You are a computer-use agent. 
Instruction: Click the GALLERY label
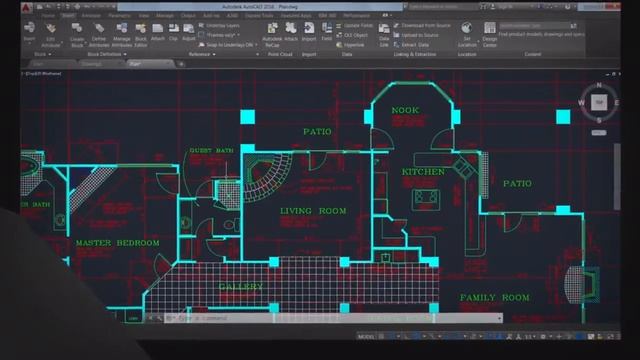tap(241, 287)
